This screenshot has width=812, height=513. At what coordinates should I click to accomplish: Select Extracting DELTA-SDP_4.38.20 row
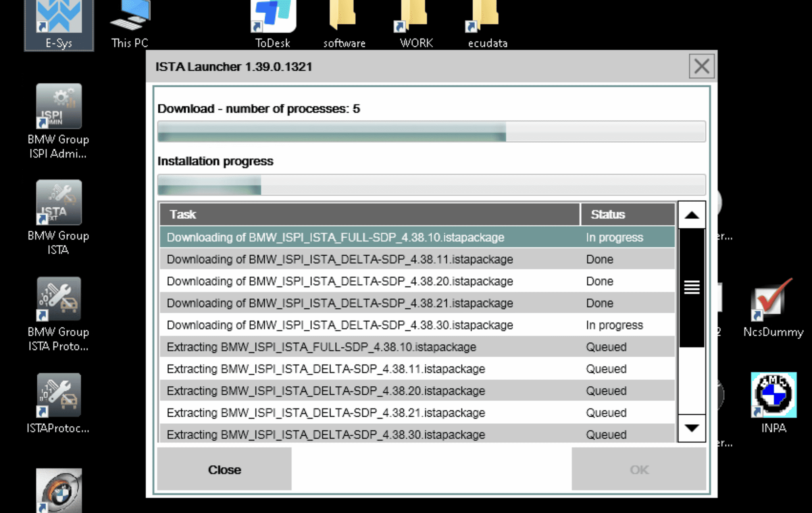pos(418,391)
